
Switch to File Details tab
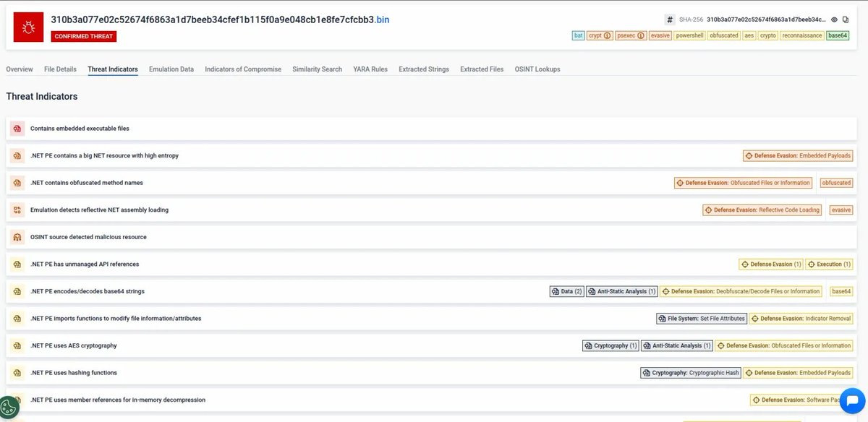(x=60, y=69)
